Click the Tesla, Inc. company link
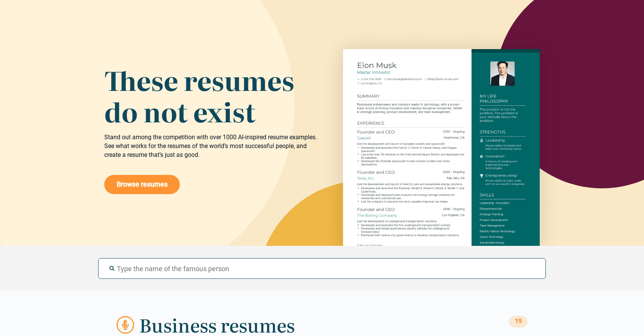 tap(366, 178)
